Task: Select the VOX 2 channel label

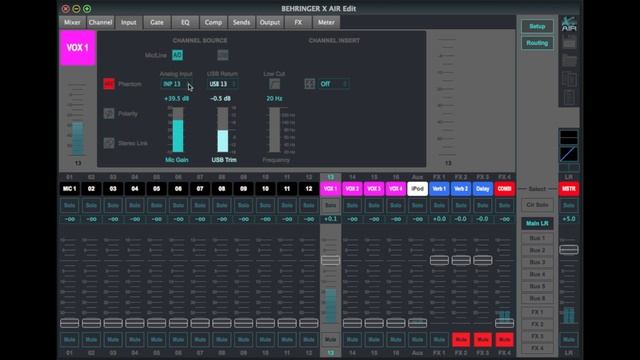Action: [x=352, y=189]
